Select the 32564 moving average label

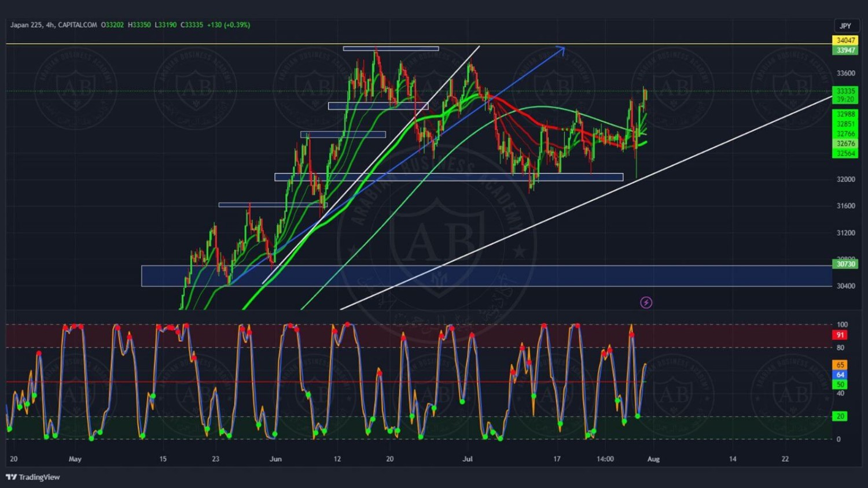[845, 153]
